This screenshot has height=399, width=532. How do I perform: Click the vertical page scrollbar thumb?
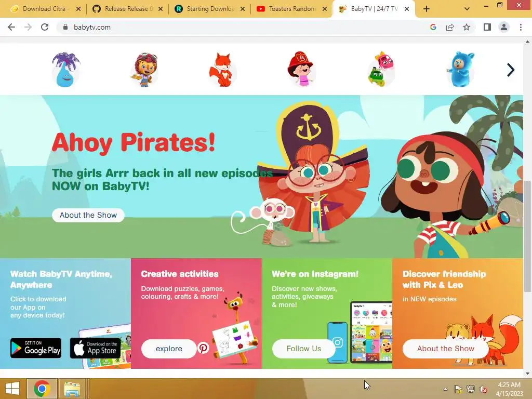(x=527, y=236)
